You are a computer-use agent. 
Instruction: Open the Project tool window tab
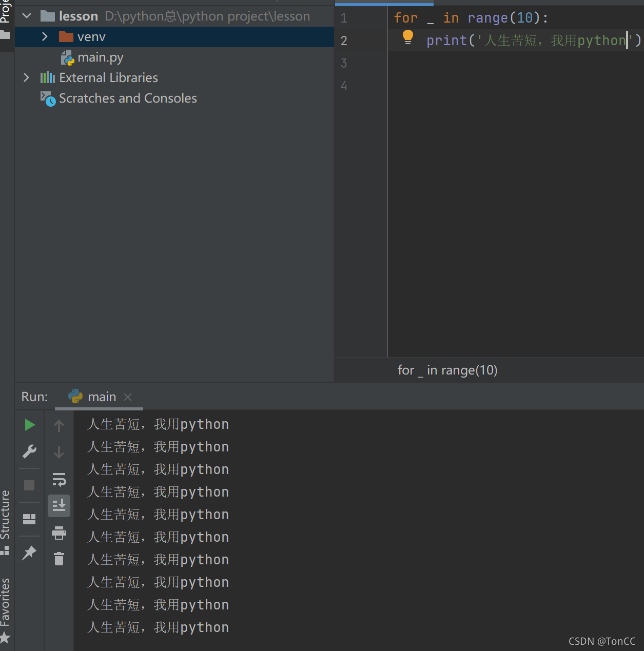tap(5, 11)
